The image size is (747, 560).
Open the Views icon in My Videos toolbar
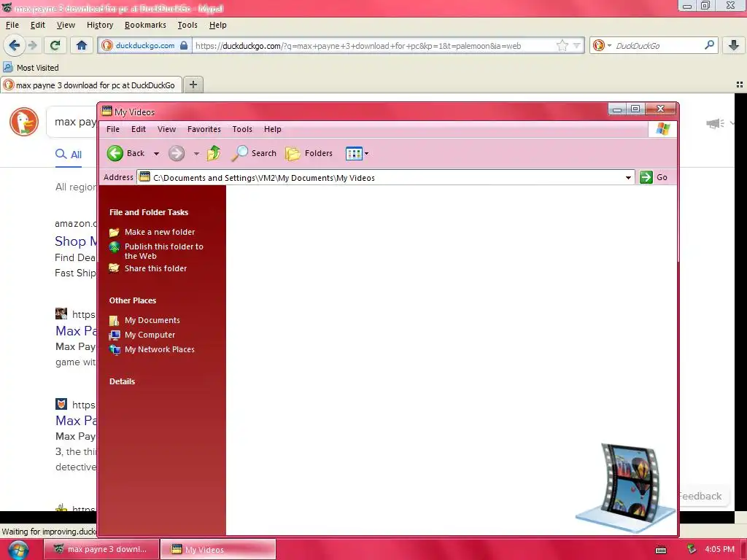tap(354, 153)
